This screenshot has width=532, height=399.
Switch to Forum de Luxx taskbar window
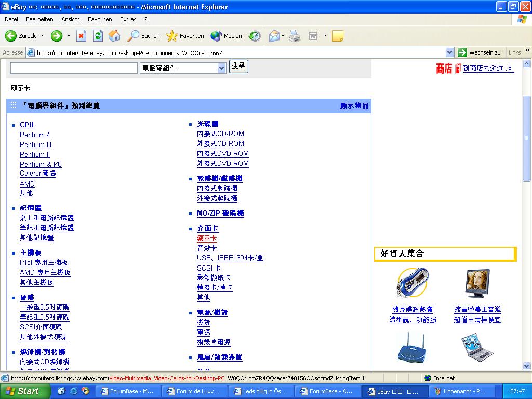194,391
